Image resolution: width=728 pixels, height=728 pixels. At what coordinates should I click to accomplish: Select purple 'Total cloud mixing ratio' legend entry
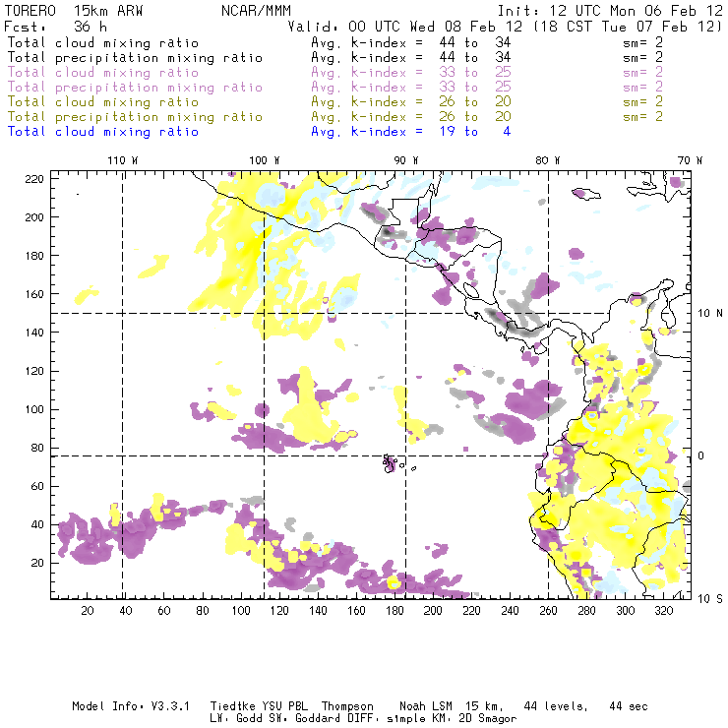(x=103, y=73)
